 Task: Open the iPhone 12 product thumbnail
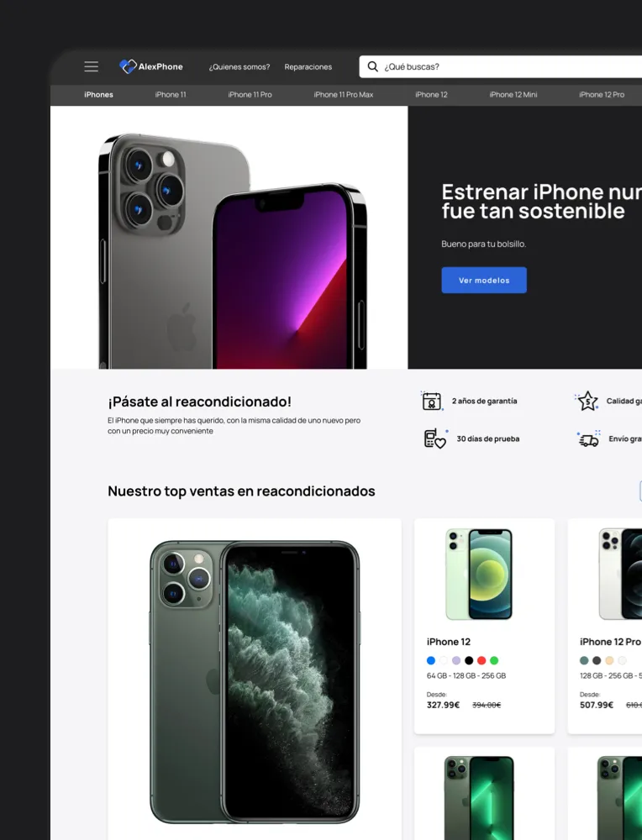(479, 575)
